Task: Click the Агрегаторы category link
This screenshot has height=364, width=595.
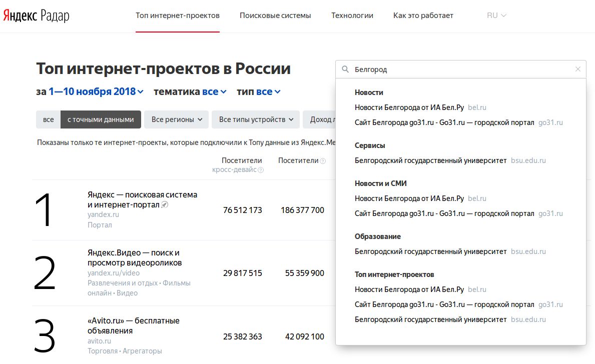Action: [142, 351]
